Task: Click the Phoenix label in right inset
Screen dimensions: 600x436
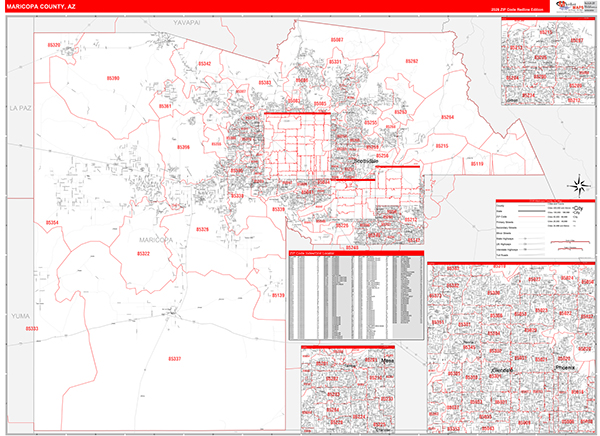Action: (566, 367)
